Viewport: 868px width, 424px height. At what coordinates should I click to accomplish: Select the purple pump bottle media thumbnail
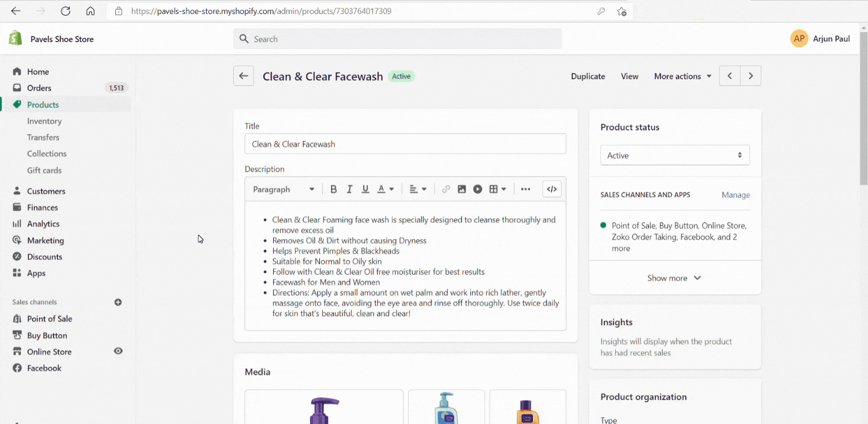324,407
